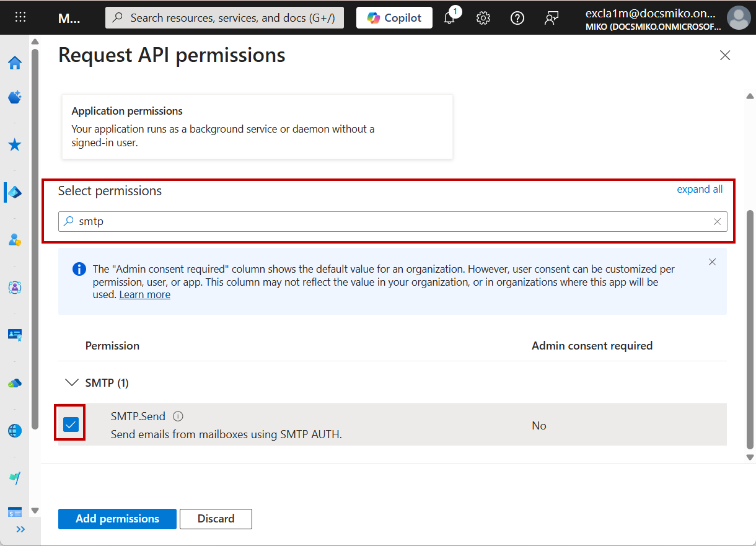Select the Application permissions card
This screenshot has height=546, width=756.
[x=257, y=126]
